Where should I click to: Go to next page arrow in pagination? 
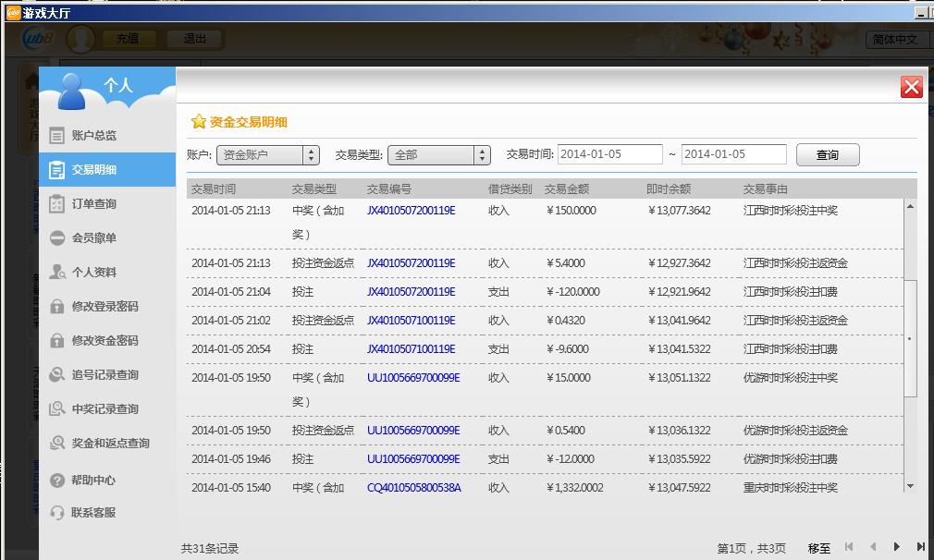click(x=896, y=547)
